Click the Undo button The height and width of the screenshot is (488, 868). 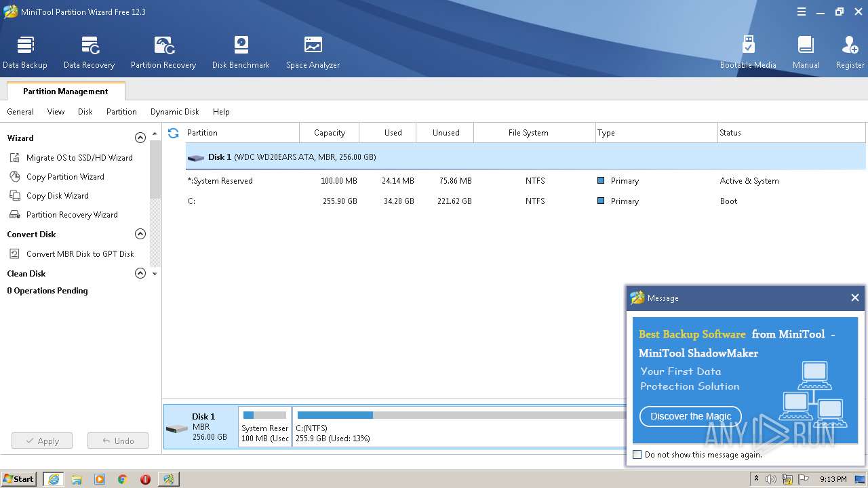[118, 441]
